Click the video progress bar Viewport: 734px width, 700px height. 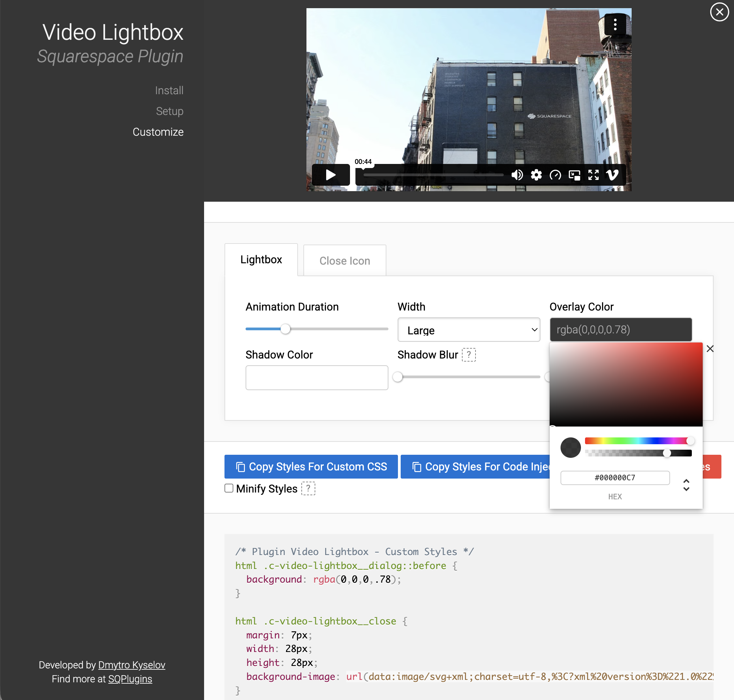point(433,174)
